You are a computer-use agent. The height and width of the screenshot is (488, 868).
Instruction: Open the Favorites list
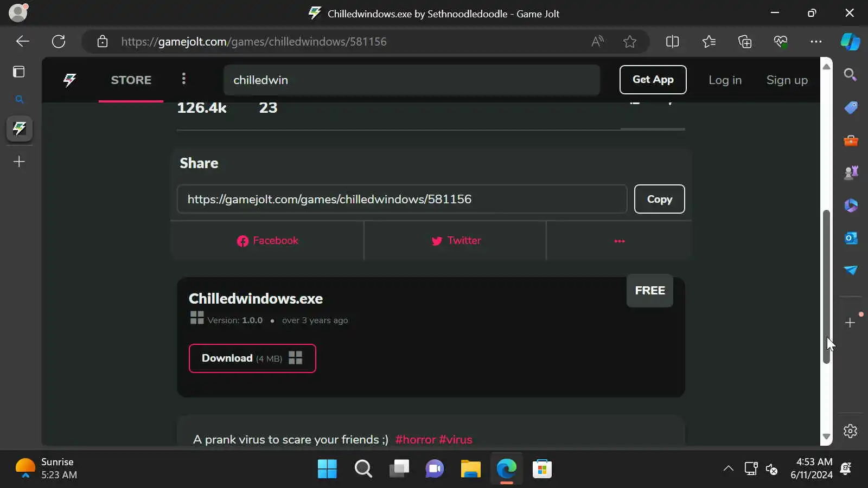tap(709, 42)
